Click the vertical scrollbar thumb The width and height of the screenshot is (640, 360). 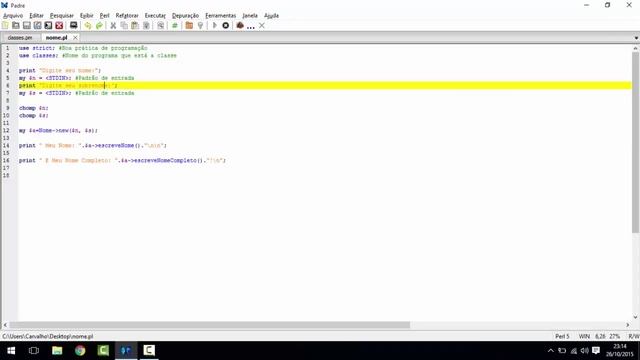pos(636,142)
